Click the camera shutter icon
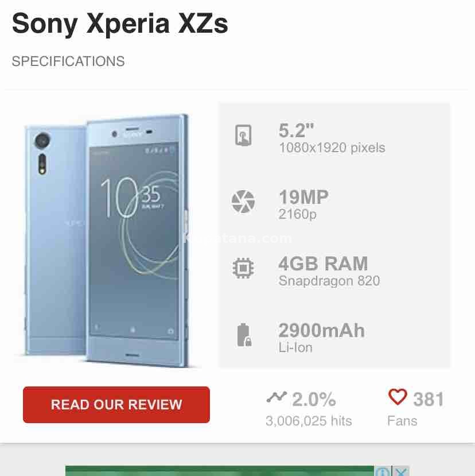The image size is (475, 476). pyautogui.click(x=243, y=202)
